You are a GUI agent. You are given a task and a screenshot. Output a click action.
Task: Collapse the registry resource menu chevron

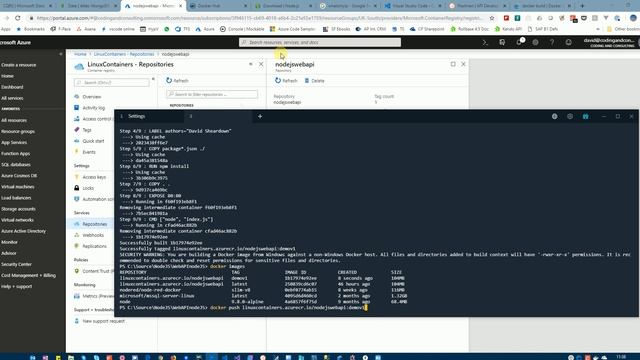pos(153,79)
